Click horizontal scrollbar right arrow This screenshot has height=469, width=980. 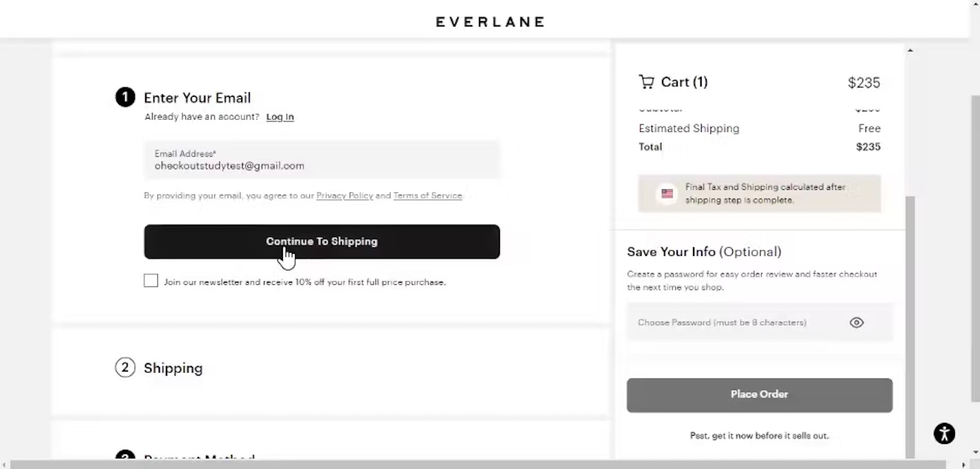click(963, 465)
